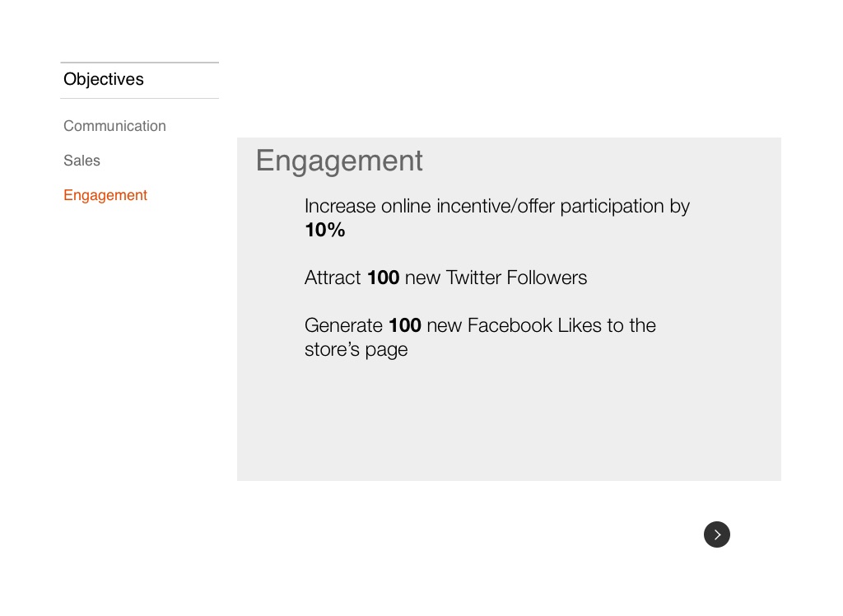
Task: Select the bold 10% figure
Action: click(324, 230)
